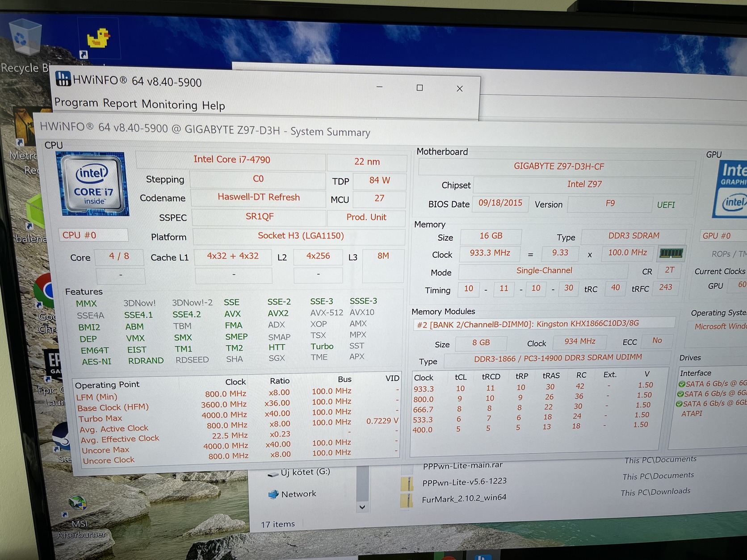
Task: Click the PPPwn-Lite-v5.6-1223 folder icon
Action: click(407, 484)
